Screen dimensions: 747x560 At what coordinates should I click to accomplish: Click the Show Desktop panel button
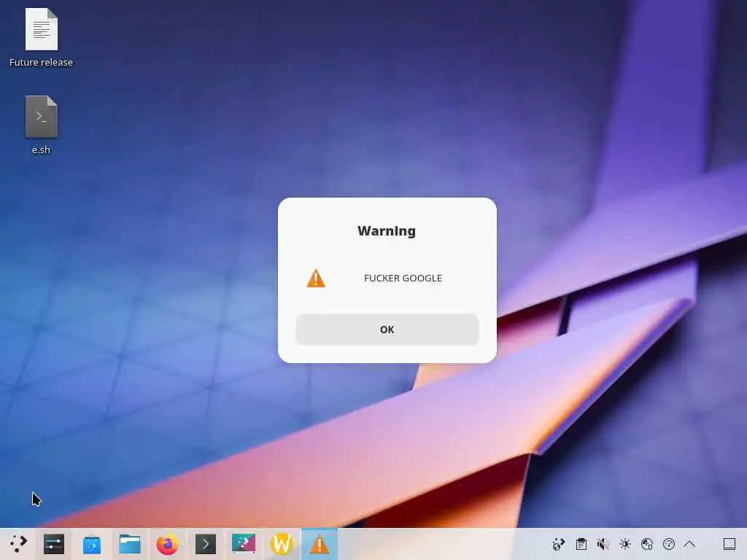pos(729,544)
